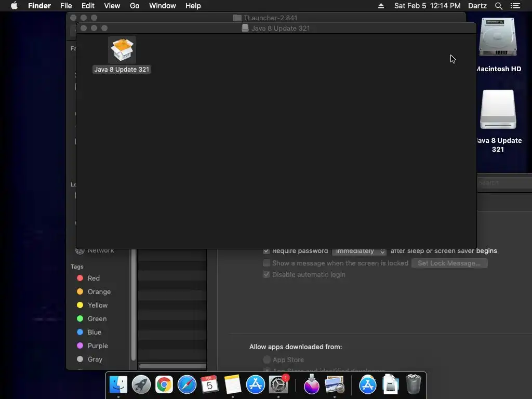Viewport: 532px width, 399px height.
Task: Open the Help menu
Action: (193, 6)
